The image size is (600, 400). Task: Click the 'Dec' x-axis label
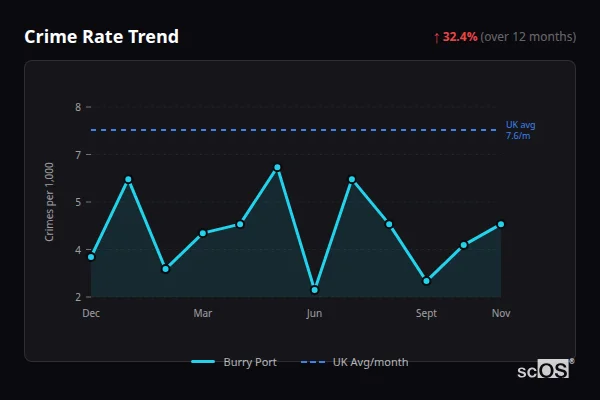91,313
